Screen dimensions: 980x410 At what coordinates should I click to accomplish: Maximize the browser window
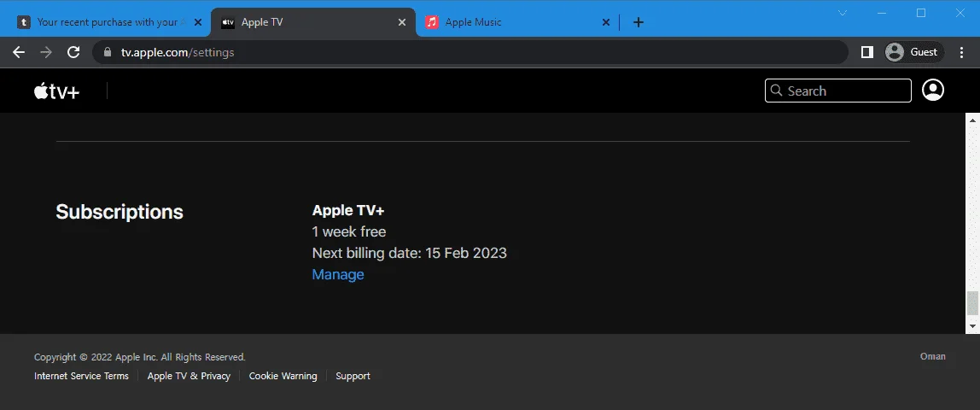(920, 13)
